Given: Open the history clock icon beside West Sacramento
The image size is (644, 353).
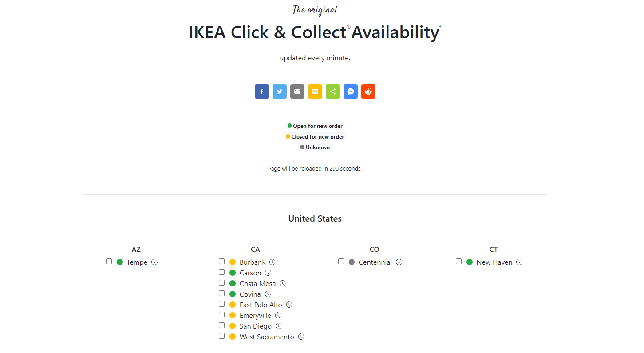Looking at the screenshot, I should (301, 337).
